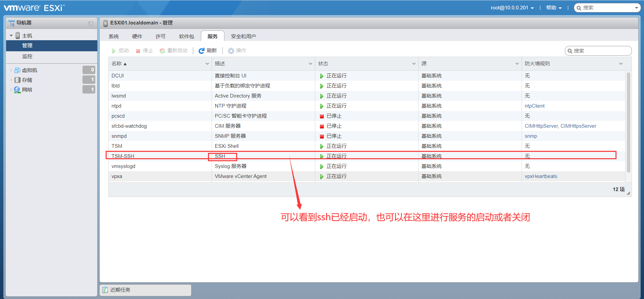Open the Recent Tasks panel
Screen dimensions: 644x299
pyautogui.click(x=146, y=290)
